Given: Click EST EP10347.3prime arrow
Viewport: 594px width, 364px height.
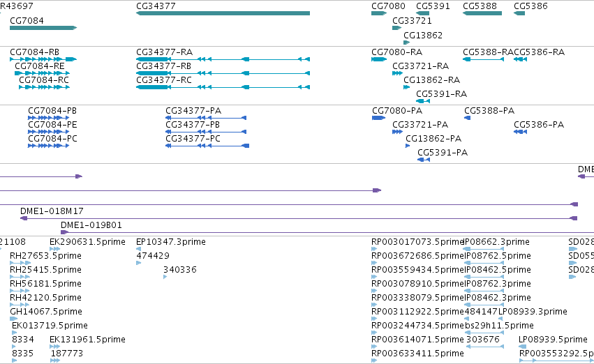Looking at the screenshot, I should point(139,249).
